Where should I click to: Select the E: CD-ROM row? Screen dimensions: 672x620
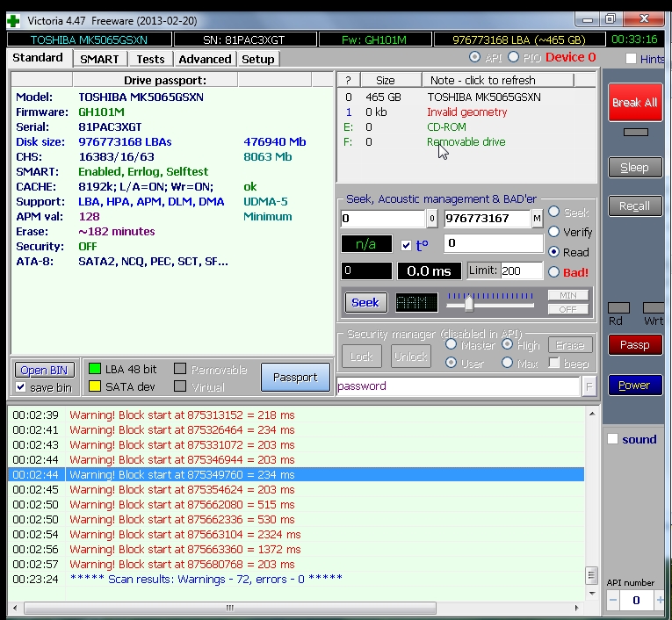pyautogui.click(x=466, y=127)
